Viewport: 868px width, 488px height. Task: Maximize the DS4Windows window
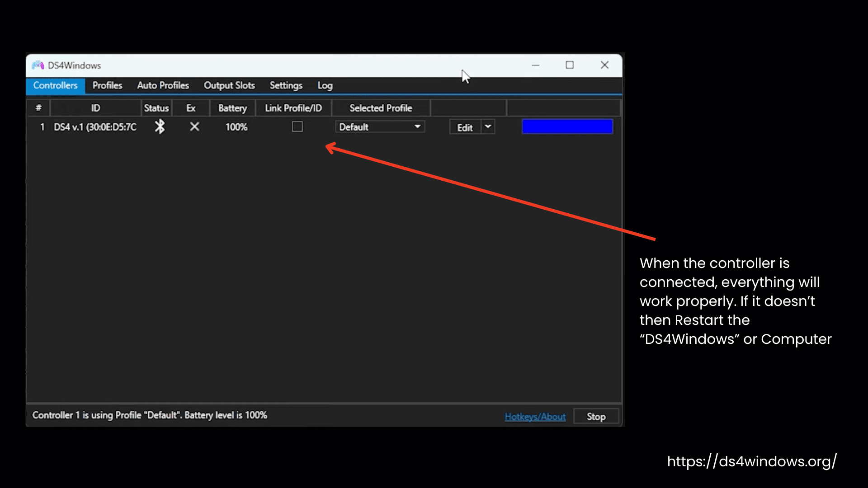tap(570, 66)
